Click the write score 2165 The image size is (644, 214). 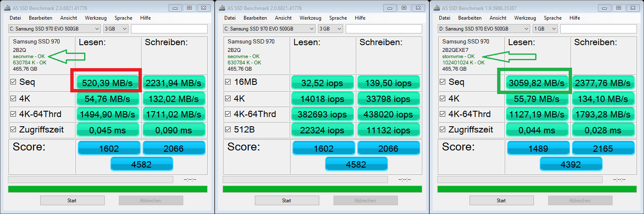tap(603, 148)
